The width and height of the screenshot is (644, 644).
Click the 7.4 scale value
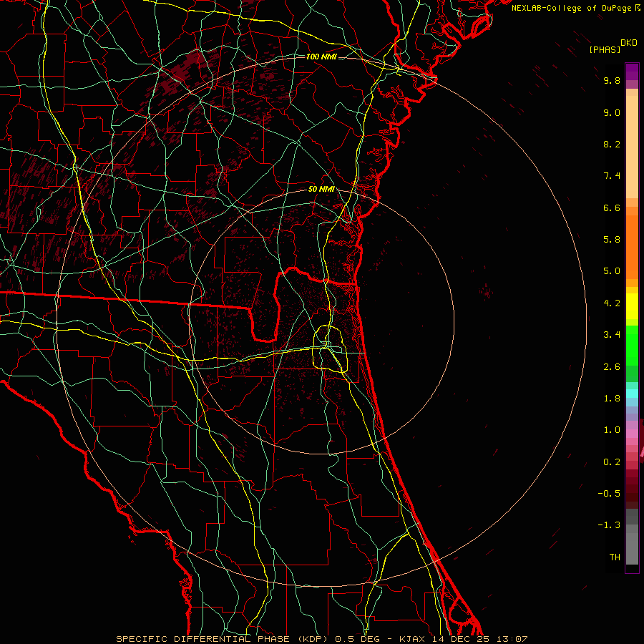click(612, 176)
